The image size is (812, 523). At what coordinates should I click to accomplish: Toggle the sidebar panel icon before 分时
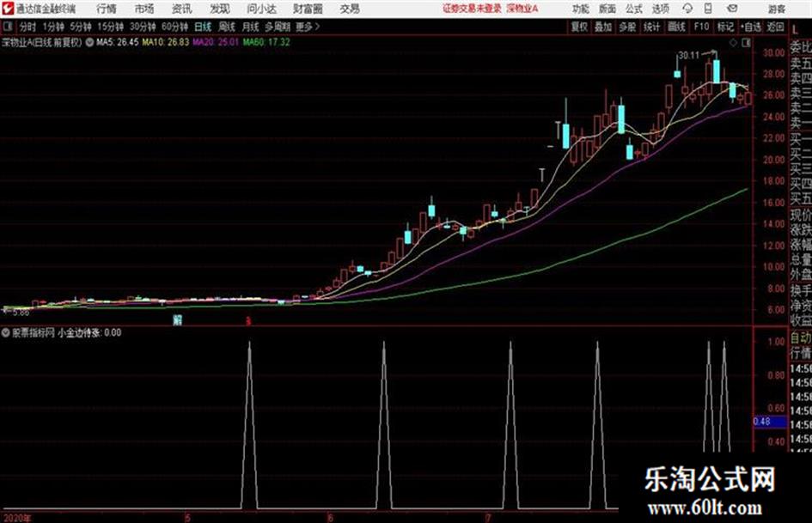point(7,26)
